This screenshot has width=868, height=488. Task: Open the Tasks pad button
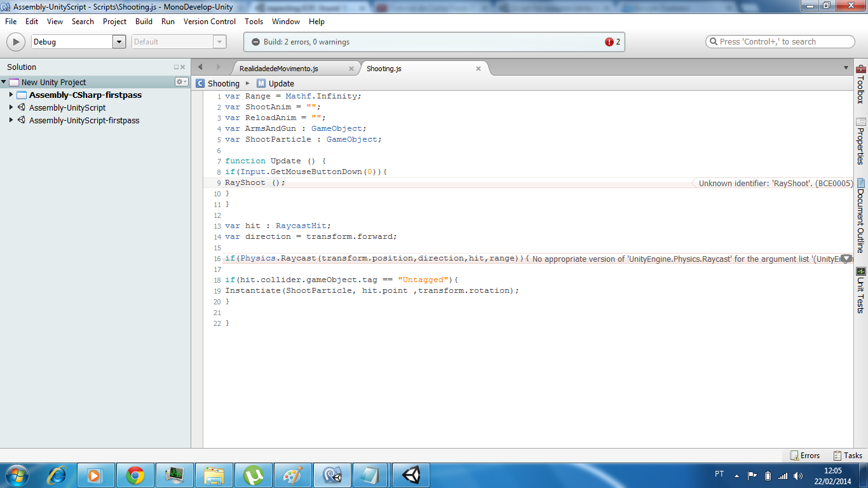tap(848, 456)
